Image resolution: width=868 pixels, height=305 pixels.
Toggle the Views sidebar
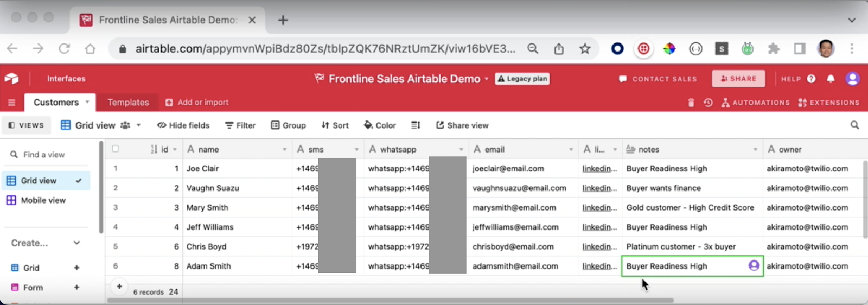(x=26, y=125)
